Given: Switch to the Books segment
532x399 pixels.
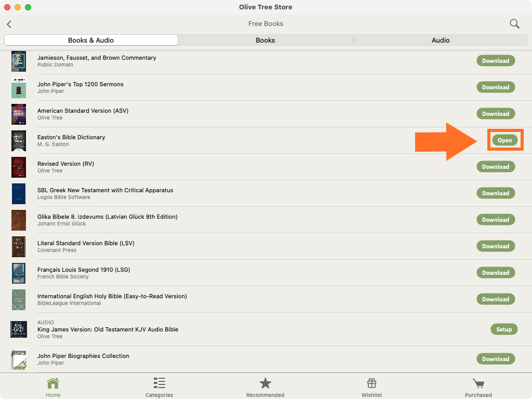Looking at the screenshot, I should click(x=265, y=40).
